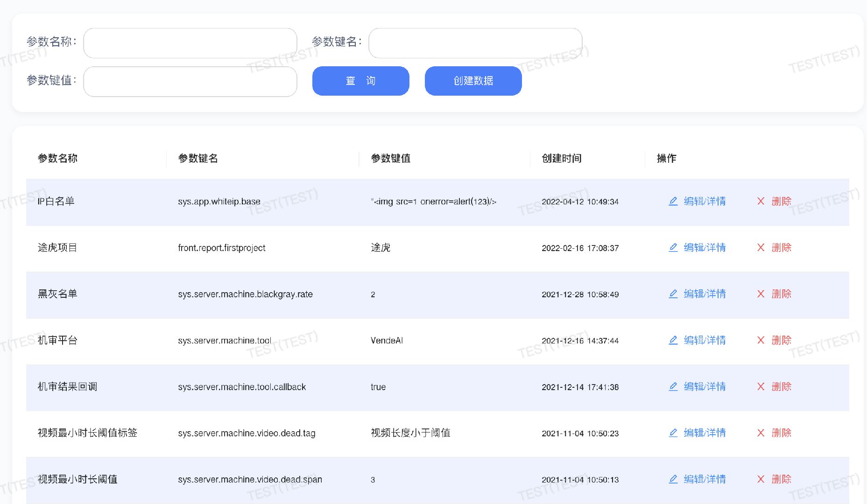
Task: Focus the 参数名称 input field
Action: (190, 43)
